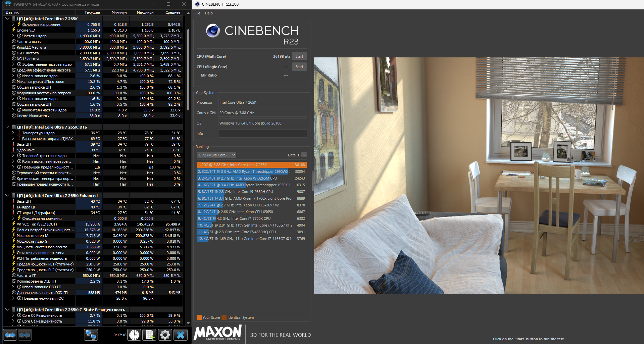Click the clock icon beside Uncore Множитель
Viewport: 644px width, 344px height.
click(x=14, y=115)
